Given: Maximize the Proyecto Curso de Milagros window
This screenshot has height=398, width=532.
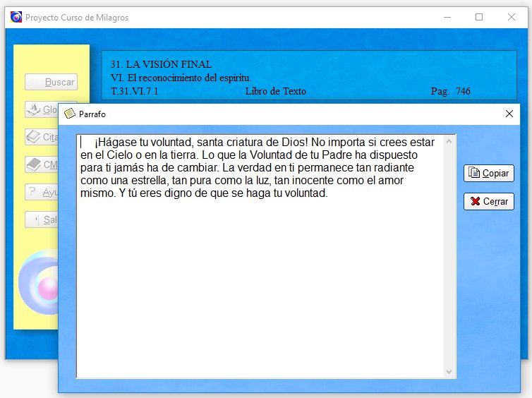Looking at the screenshot, I should click(x=479, y=17).
